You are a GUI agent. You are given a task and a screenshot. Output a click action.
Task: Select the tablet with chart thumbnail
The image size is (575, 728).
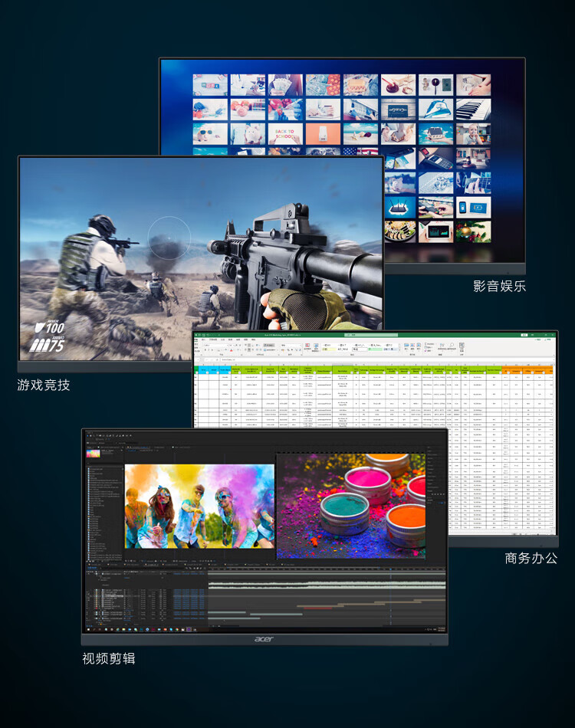pyautogui.click(x=435, y=231)
